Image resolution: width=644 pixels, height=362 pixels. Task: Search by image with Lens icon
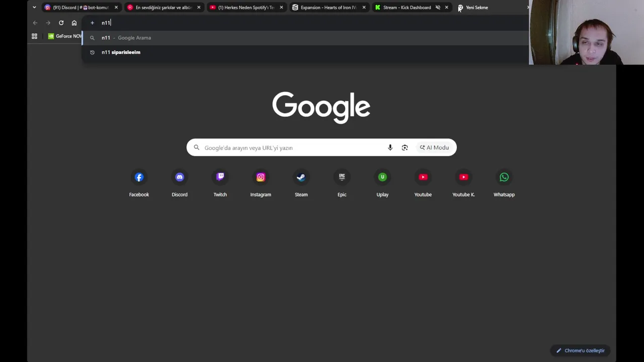point(405,147)
